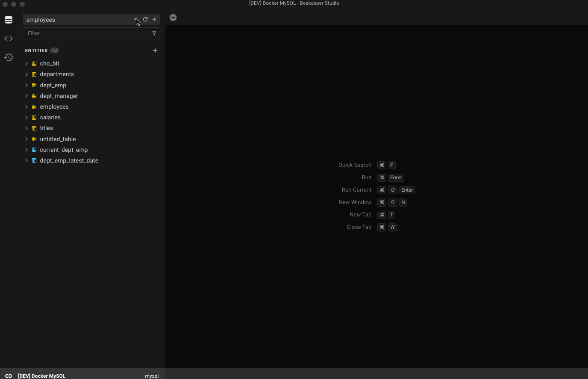Click the W key badge for Close Tab
Image resolution: width=588 pixels, height=379 pixels.
tap(393, 227)
